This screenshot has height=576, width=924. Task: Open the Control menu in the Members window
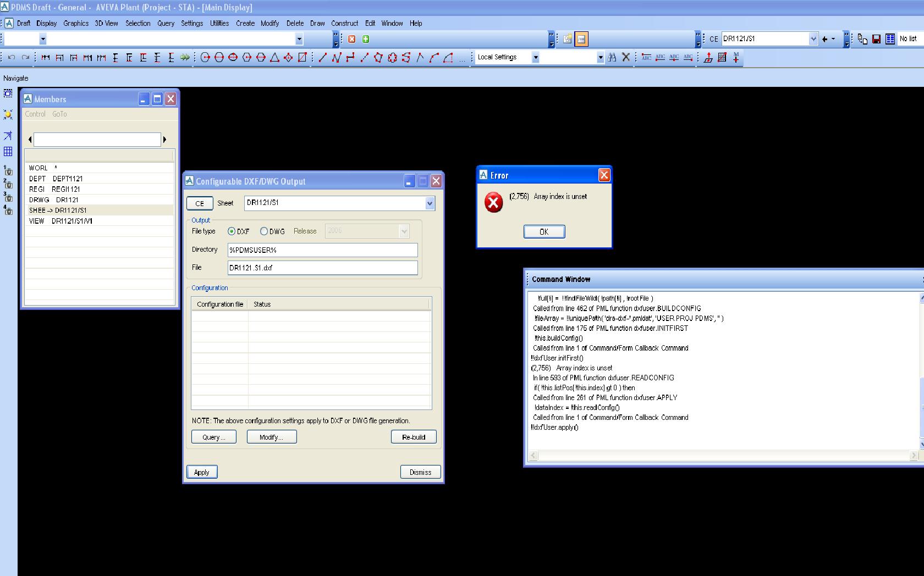click(35, 114)
